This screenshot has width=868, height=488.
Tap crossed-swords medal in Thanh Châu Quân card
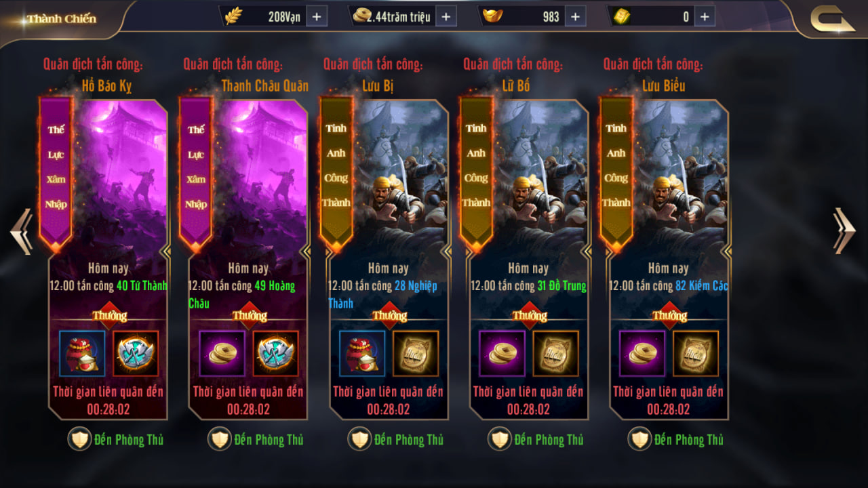click(x=275, y=353)
